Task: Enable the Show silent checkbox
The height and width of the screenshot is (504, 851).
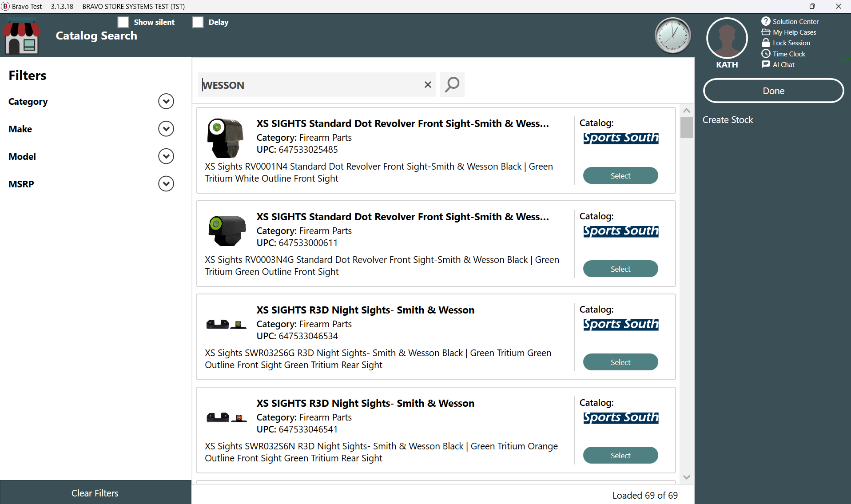Action: (x=123, y=22)
